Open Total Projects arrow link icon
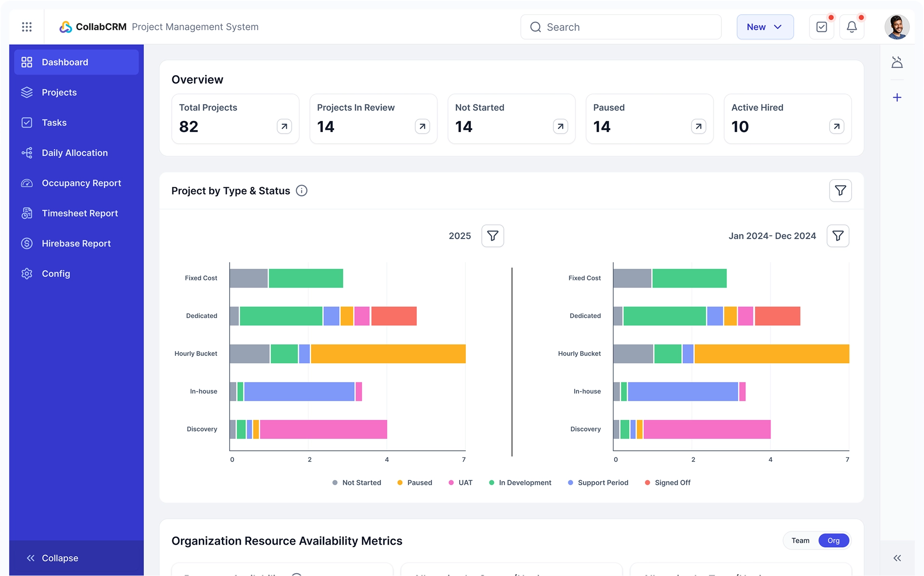 [x=284, y=127]
